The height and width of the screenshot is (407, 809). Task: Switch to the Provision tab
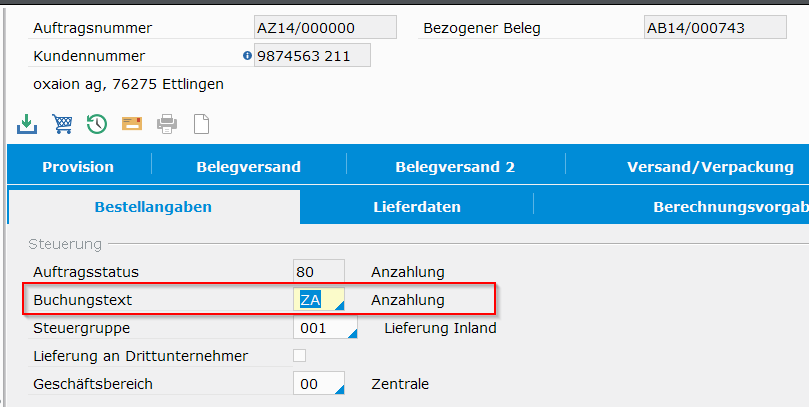[78, 167]
